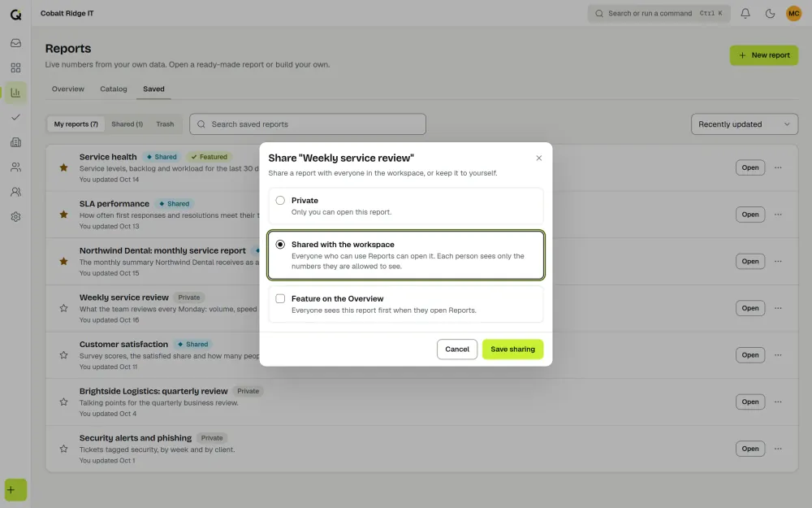
Task: Click the Cobalt Ridge IT workspace name
Action: pos(67,14)
